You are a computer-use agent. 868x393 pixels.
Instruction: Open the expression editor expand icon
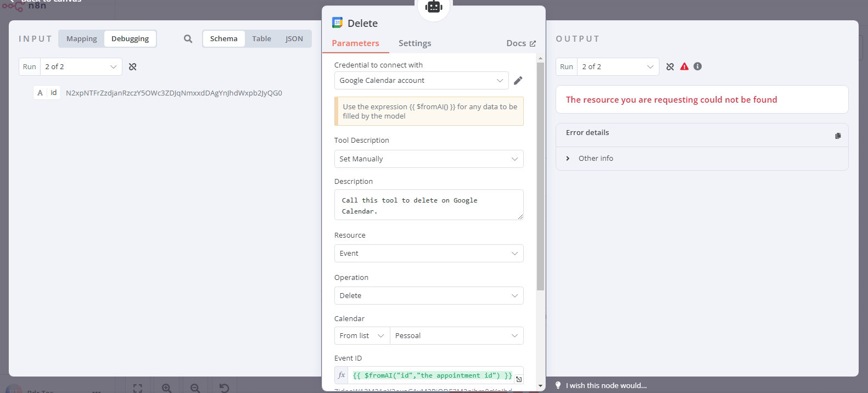(519, 379)
